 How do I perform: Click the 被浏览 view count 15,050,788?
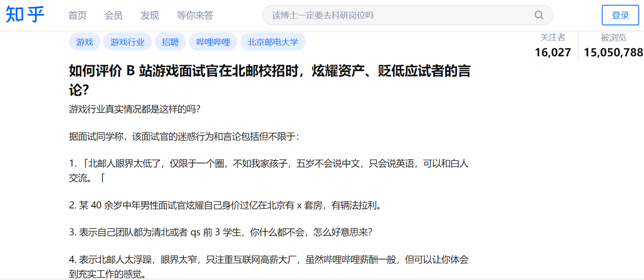point(613,52)
